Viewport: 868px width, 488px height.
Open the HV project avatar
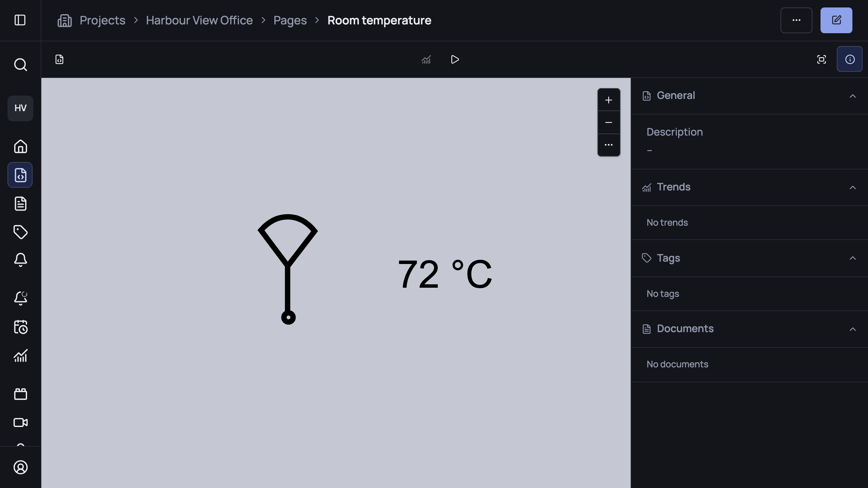pyautogui.click(x=20, y=108)
